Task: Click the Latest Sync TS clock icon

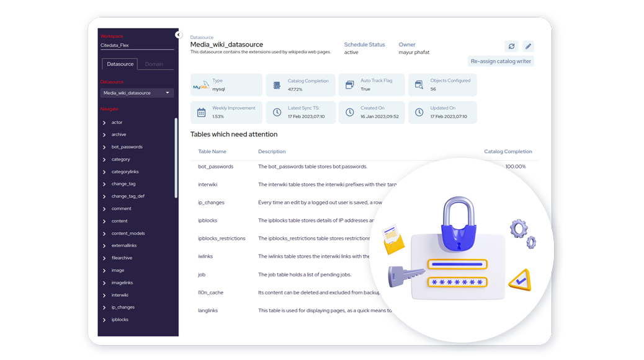Action: click(276, 112)
